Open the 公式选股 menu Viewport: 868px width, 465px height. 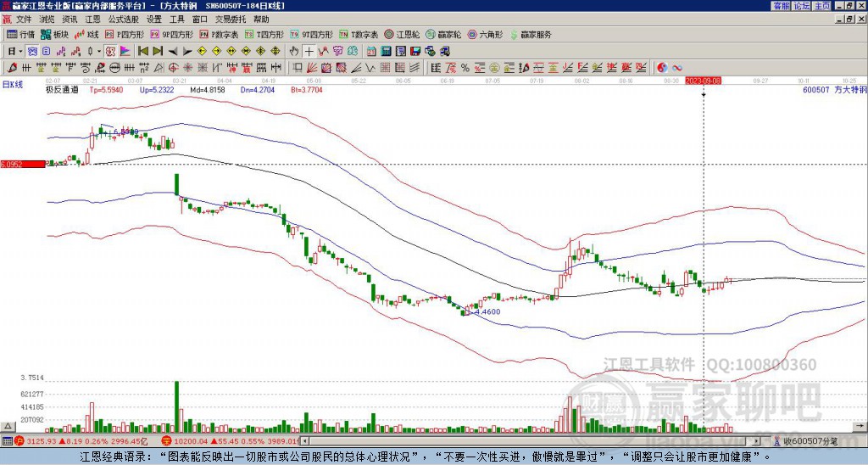(x=124, y=20)
